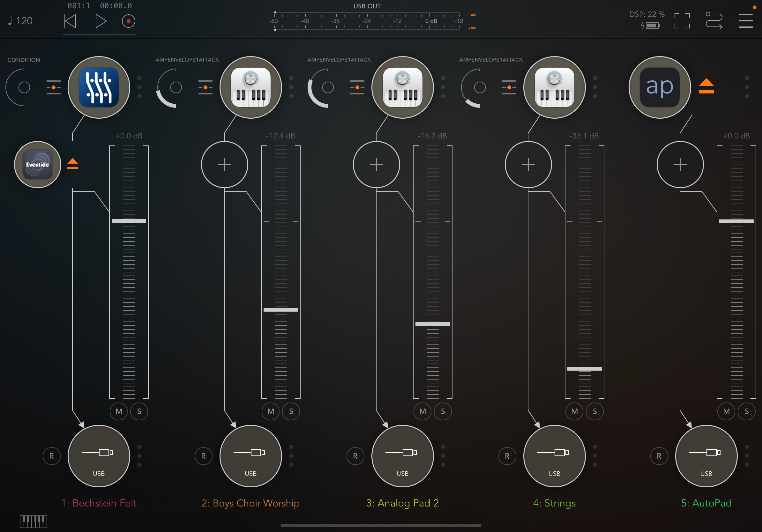The height and width of the screenshot is (532, 762).
Task: Open the AutoPad instrument plugin
Action: click(x=660, y=87)
